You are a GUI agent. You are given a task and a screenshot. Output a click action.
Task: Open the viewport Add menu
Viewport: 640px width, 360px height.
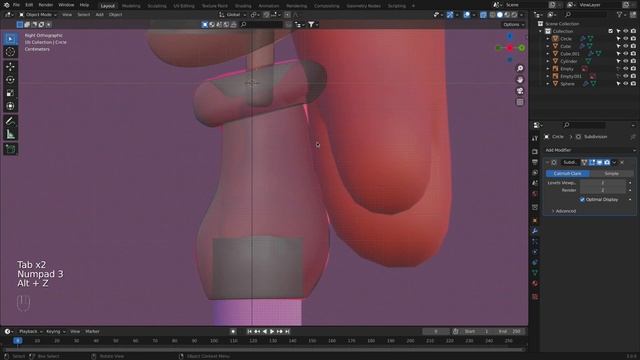pos(100,15)
